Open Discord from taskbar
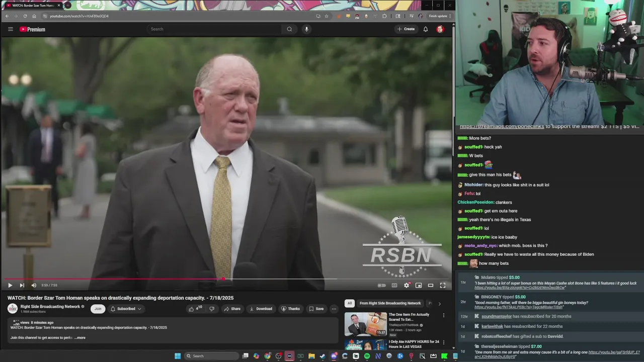 click(334, 356)
